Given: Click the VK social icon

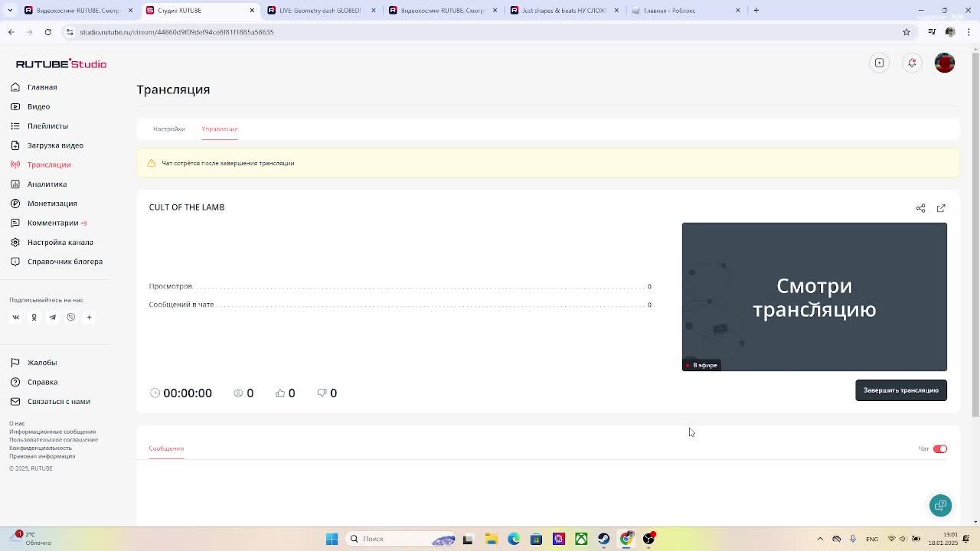Looking at the screenshot, I should (x=15, y=317).
